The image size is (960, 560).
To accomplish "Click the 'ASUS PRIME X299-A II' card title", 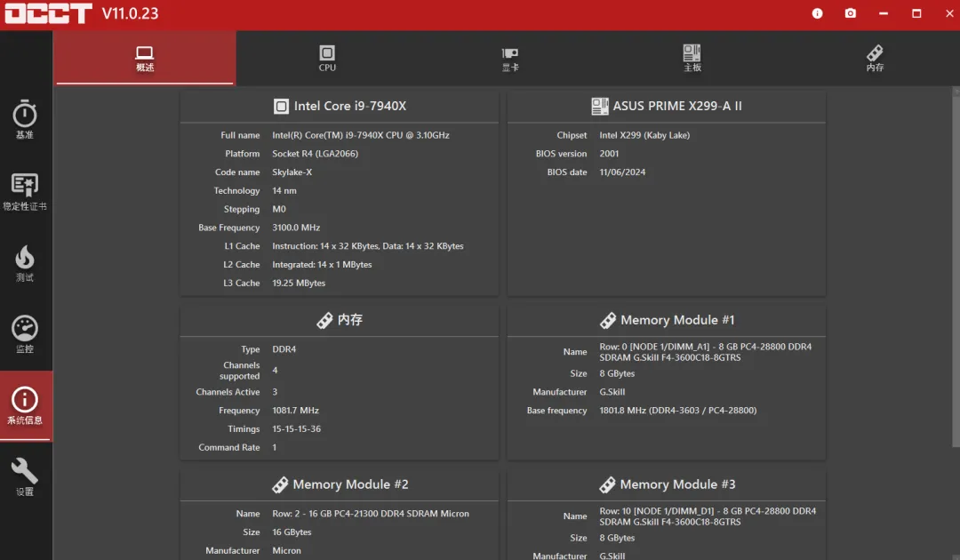I will point(677,106).
